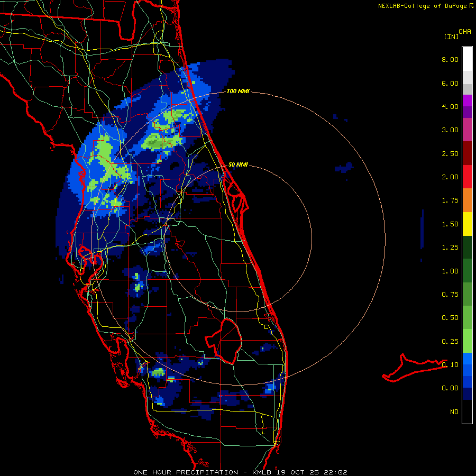
Task: Click the [IN] units label
Action: 451,36
